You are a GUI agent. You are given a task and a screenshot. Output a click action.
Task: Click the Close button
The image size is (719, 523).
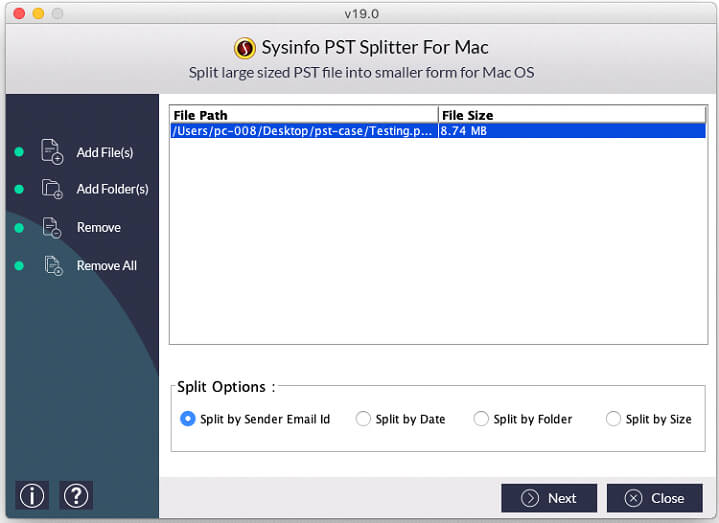[x=654, y=498]
